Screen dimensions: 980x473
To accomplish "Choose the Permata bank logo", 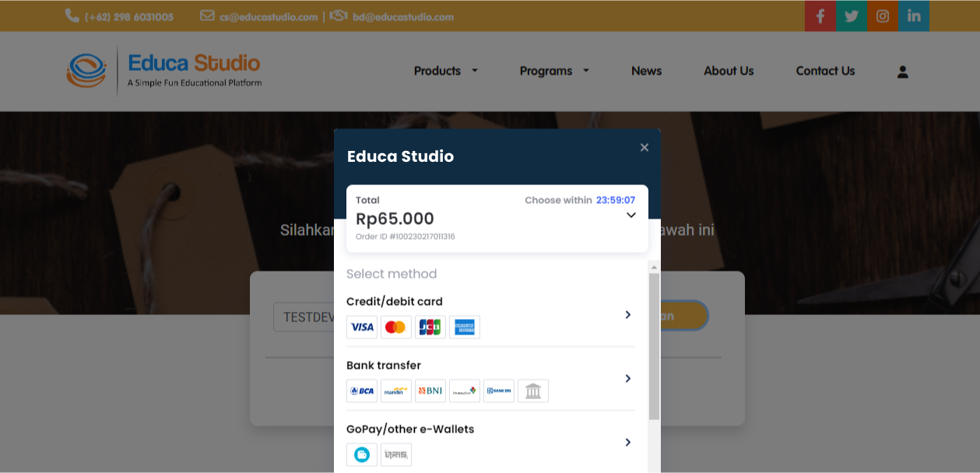I will (465, 391).
